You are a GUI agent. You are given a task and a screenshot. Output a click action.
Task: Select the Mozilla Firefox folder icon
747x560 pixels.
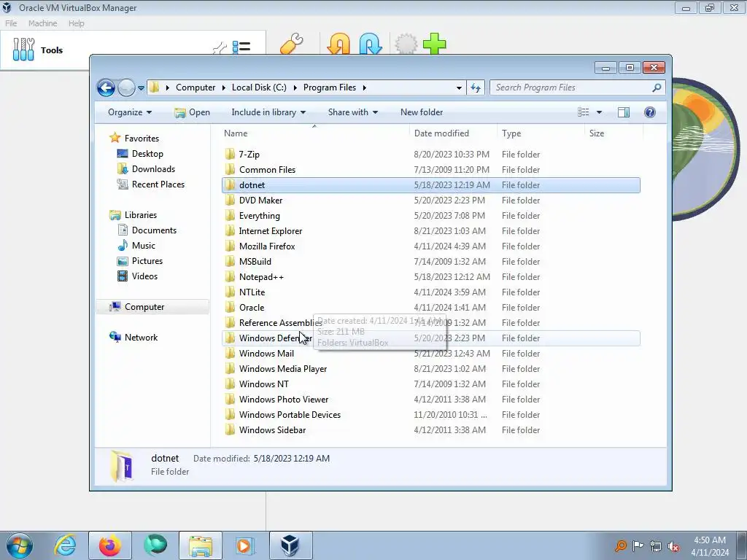tap(230, 246)
